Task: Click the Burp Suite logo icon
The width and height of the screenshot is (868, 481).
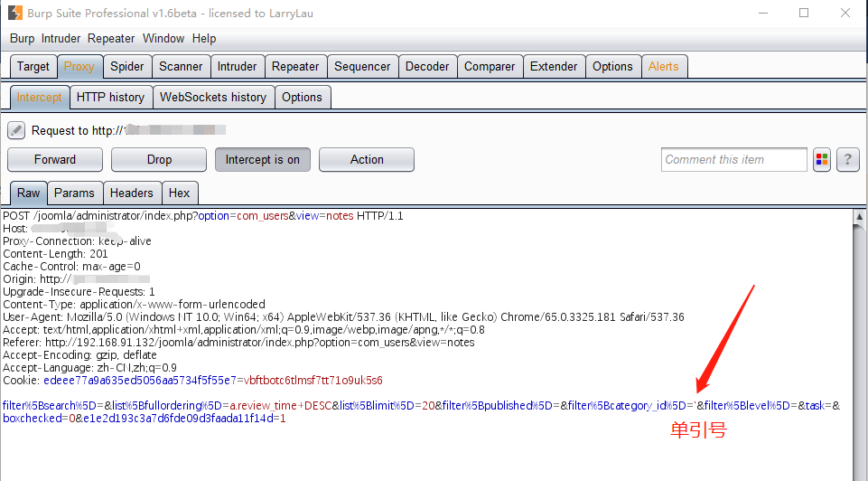Action: tap(15, 13)
